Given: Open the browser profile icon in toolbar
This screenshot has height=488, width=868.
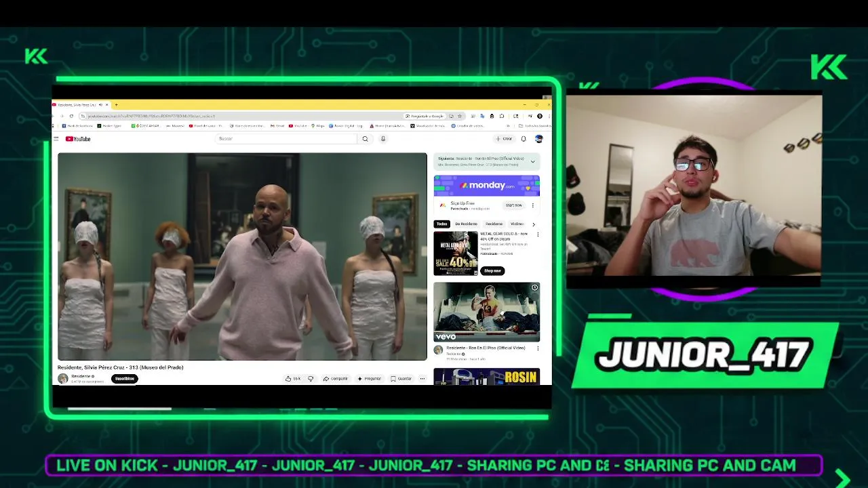Looking at the screenshot, I should 540,116.
